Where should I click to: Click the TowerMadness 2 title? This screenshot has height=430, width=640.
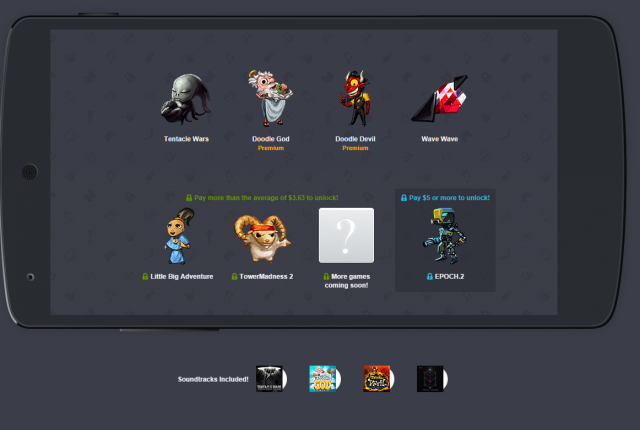(266, 276)
